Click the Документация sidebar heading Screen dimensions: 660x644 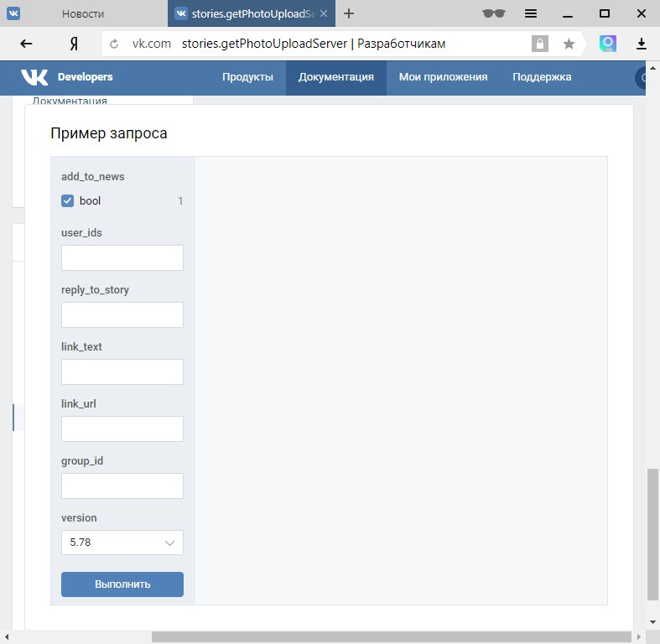pos(70,101)
